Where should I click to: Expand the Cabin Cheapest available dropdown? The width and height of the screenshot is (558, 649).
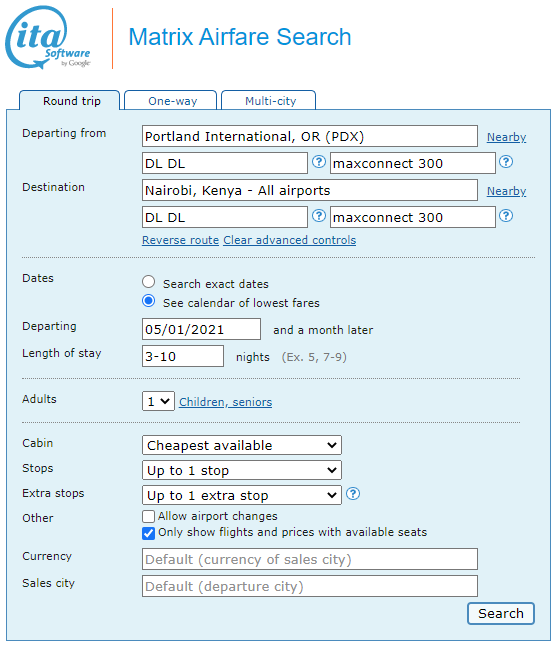(x=242, y=445)
